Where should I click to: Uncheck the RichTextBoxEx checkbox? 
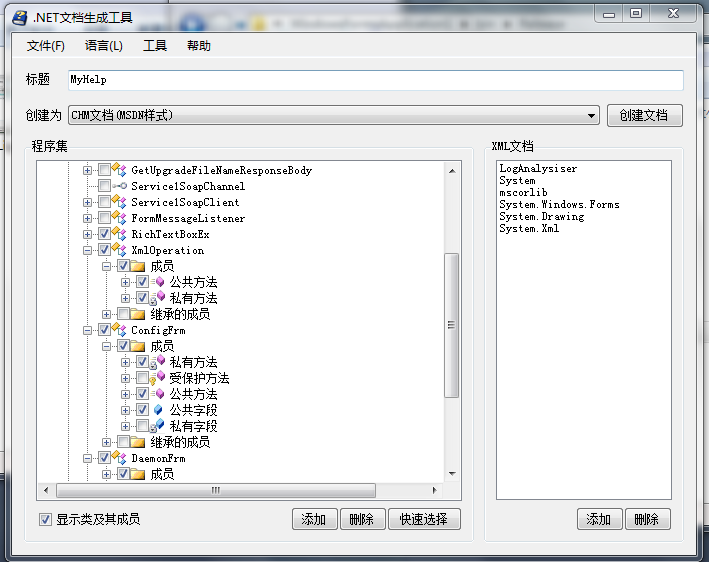tap(104, 234)
